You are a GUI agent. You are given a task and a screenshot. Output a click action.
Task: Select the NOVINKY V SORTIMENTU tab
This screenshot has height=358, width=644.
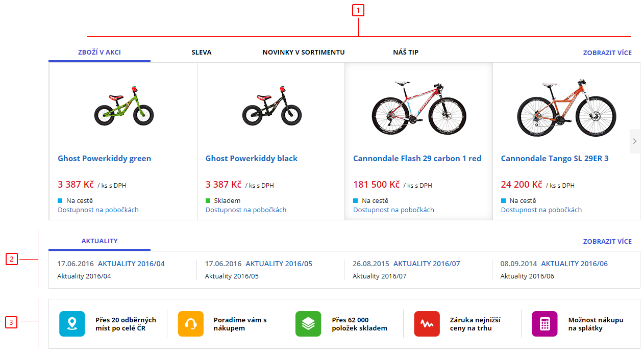click(304, 52)
